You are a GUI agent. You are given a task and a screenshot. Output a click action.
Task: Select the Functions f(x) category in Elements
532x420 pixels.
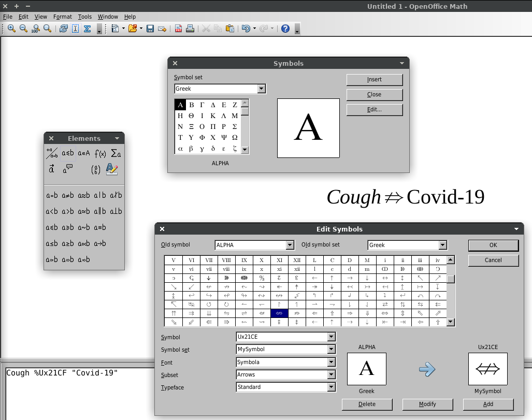click(x=99, y=153)
